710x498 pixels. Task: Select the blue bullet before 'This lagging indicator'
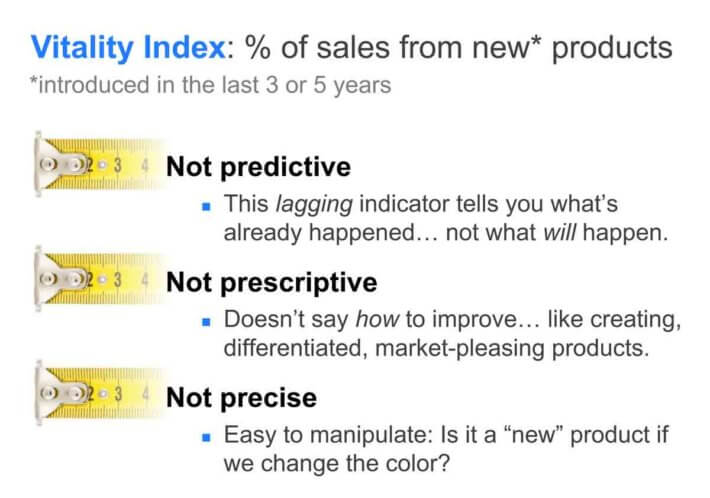pos(206,207)
